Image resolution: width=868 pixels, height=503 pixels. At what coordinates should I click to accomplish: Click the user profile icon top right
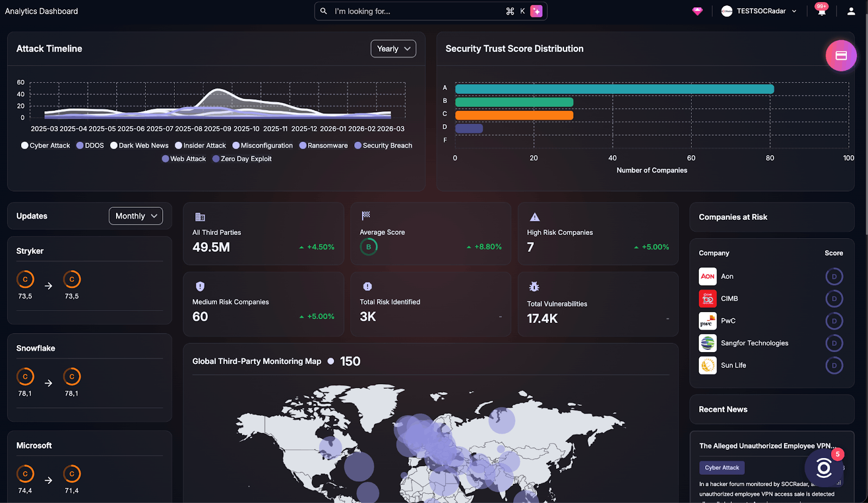pyautogui.click(x=850, y=11)
